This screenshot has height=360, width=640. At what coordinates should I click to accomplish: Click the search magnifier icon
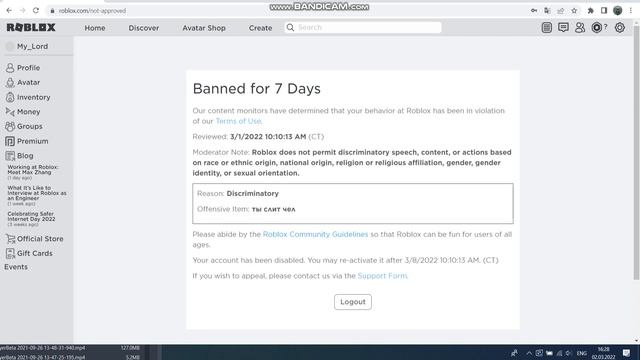click(290, 27)
